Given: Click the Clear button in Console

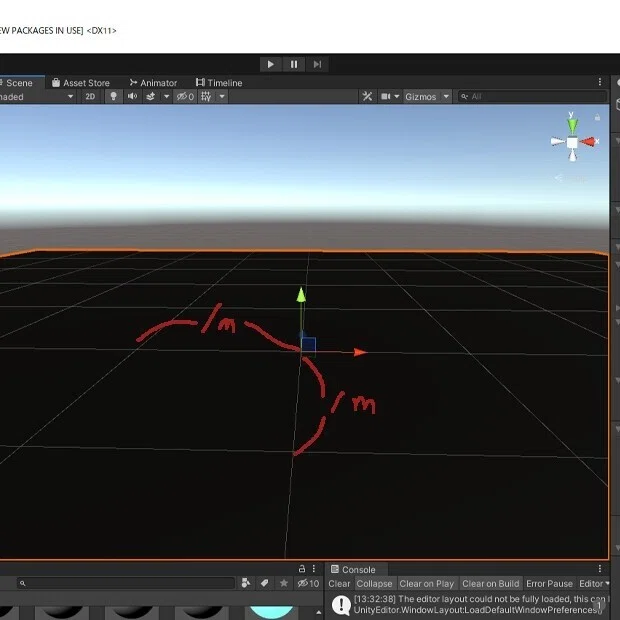Looking at the screenshot, I should click(339, 584).
